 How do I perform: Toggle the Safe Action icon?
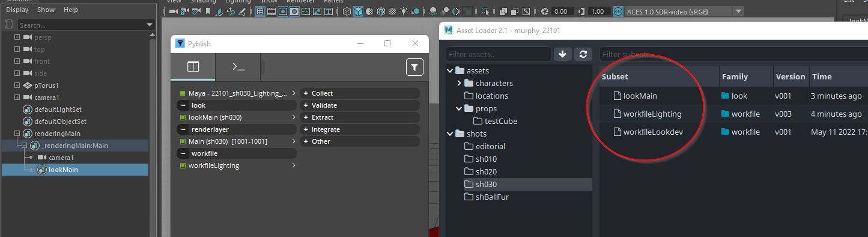point(317,11)
